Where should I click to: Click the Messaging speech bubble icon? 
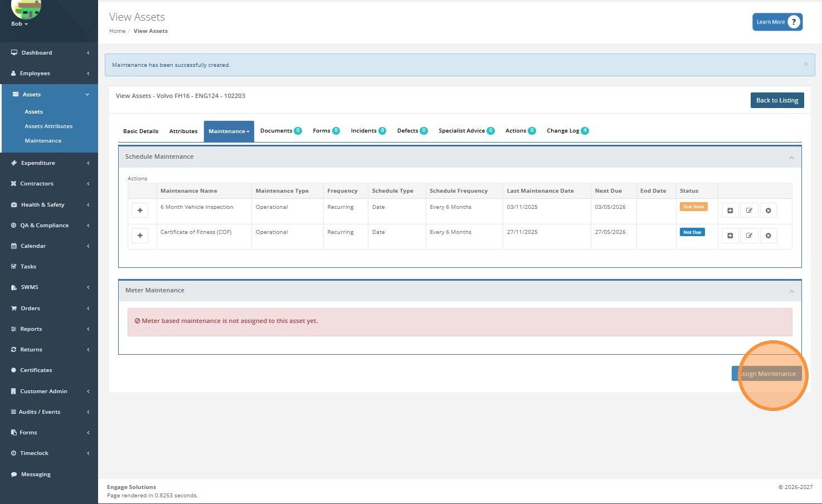point(13,474)
